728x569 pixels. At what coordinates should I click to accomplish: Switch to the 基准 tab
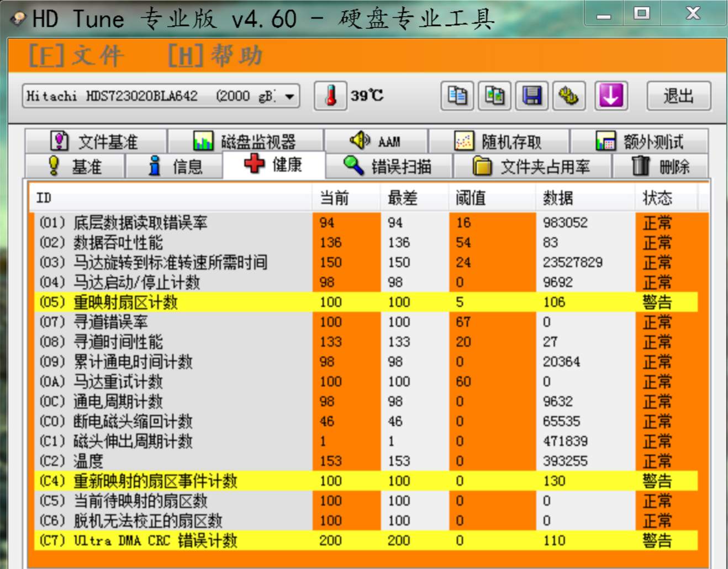point(75,166)
